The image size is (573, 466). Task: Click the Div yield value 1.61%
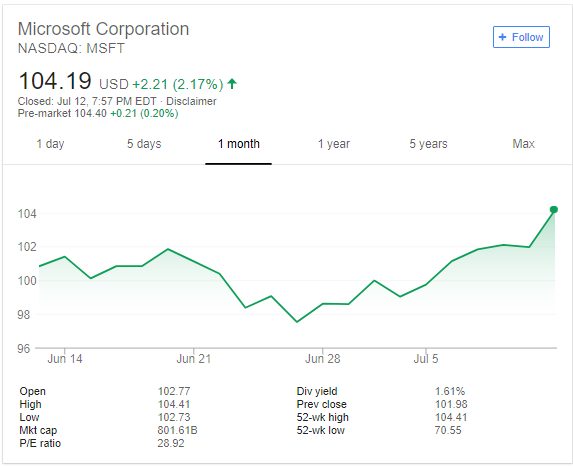click(450, 391)
